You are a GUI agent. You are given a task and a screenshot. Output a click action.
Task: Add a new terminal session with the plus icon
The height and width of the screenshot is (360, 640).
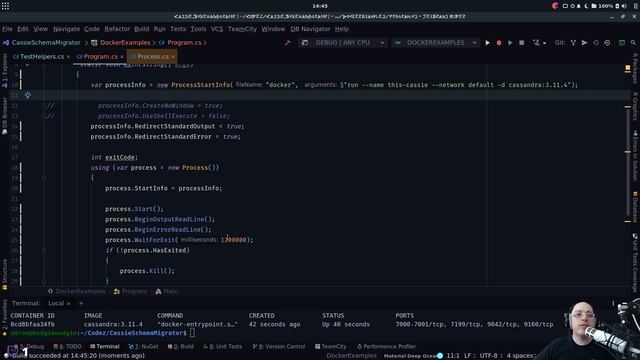pos(81,303)
